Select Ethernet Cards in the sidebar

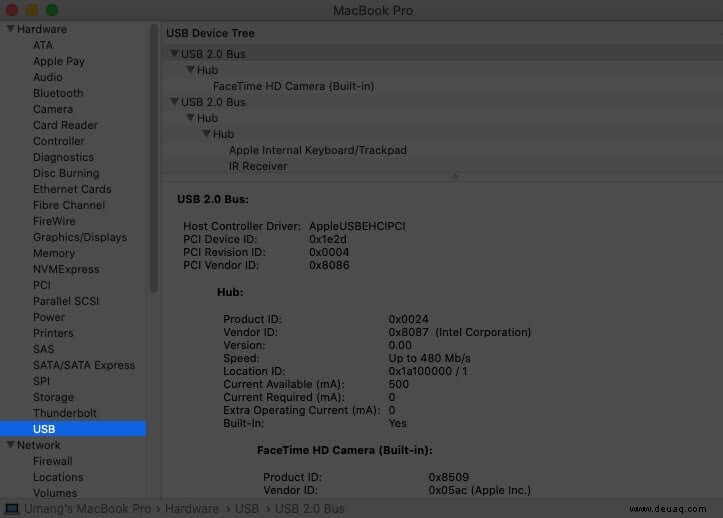72,189
